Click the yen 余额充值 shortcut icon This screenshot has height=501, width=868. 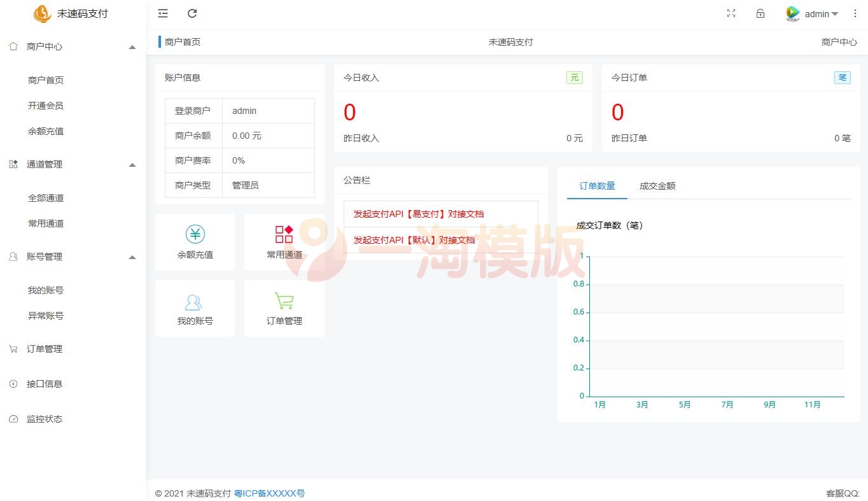(195, 234)
